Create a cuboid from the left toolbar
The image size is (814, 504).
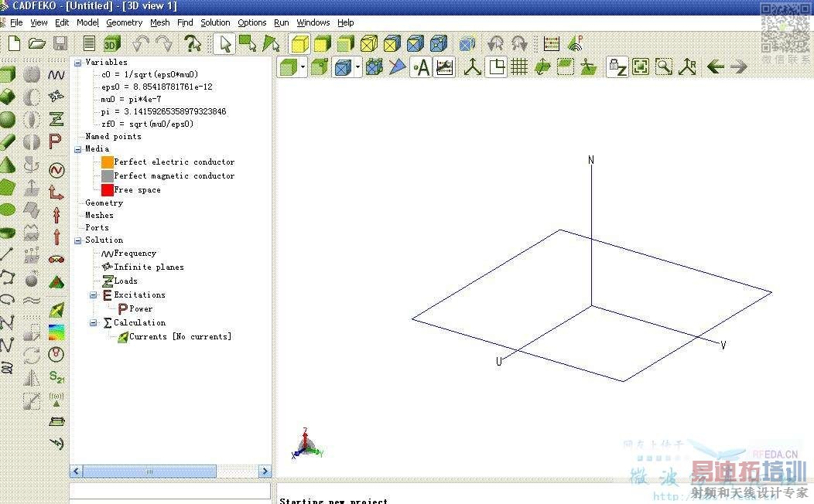pos(7,75)
